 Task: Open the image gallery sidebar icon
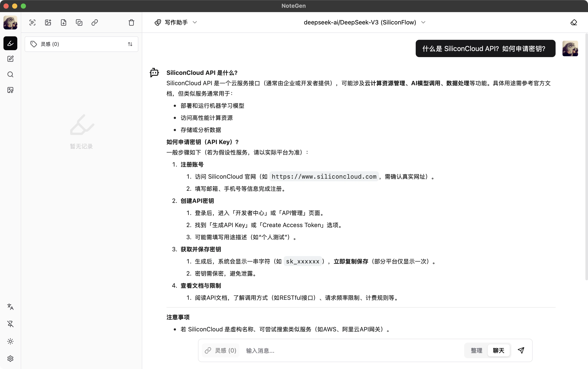(x=10, y=90)
